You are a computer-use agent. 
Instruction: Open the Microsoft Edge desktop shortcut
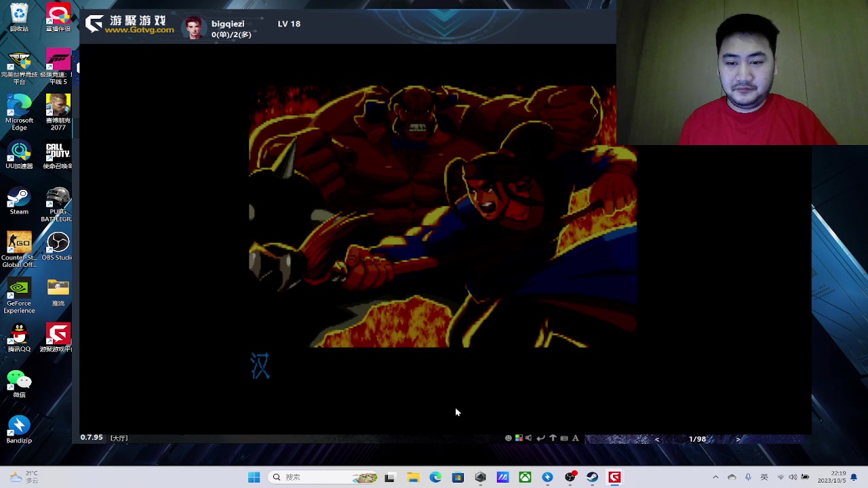pos(19,113)
